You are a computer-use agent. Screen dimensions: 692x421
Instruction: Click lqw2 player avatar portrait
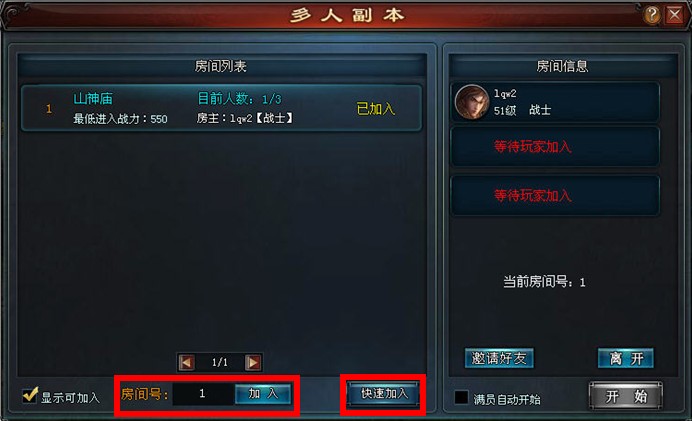(472, 102)
